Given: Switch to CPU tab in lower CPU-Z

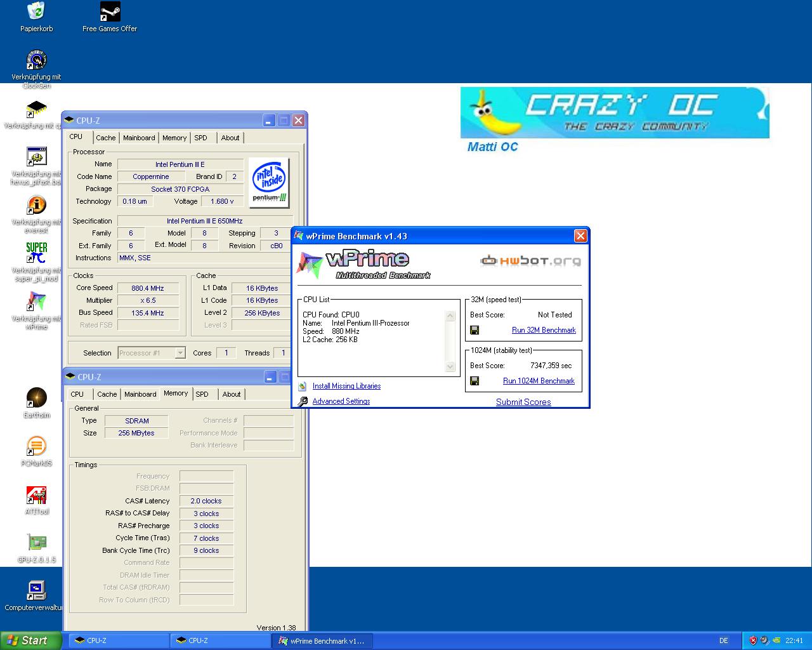Looking at the screenshot, I should click(77, 394).
